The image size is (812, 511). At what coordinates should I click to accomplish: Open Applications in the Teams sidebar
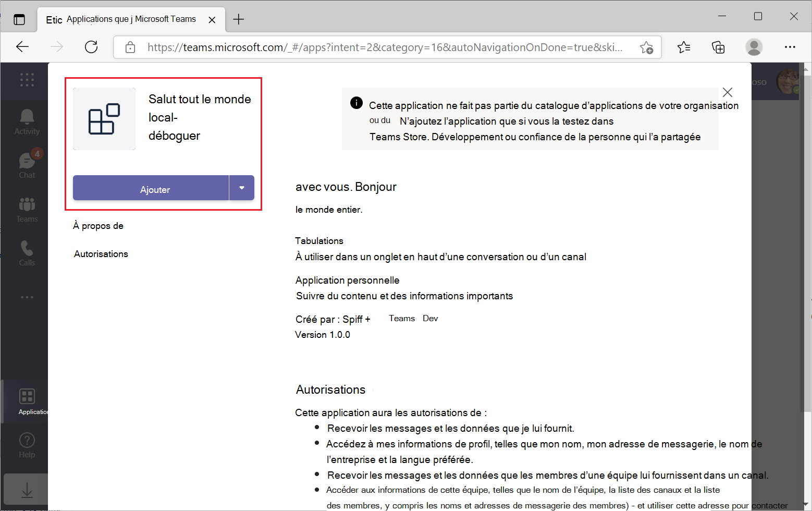(x=27, y=401)
